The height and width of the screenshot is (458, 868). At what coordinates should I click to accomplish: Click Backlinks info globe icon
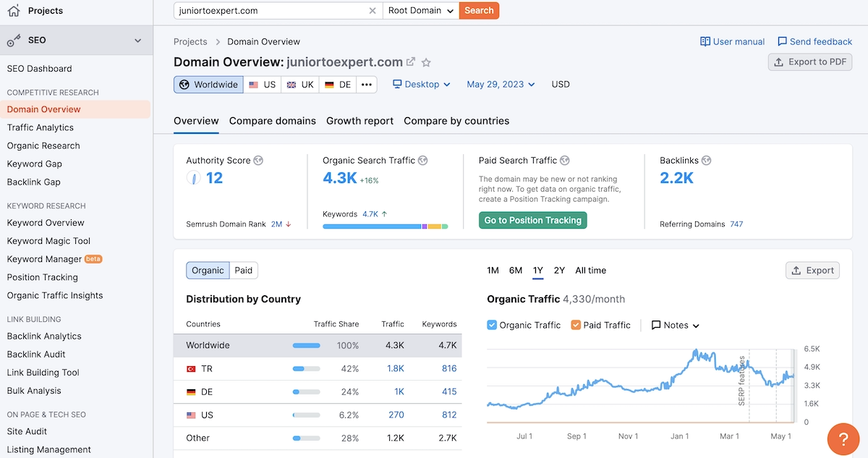(707, 161)
